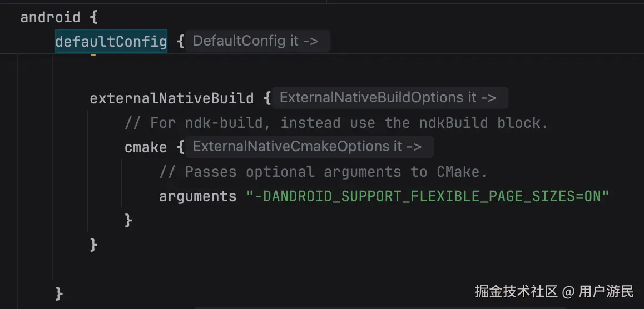Click the closing brace of externalNativeBuild block
The height and width of the screenshot is (309, 644).
pyautogui.click(x=93, y=245)
